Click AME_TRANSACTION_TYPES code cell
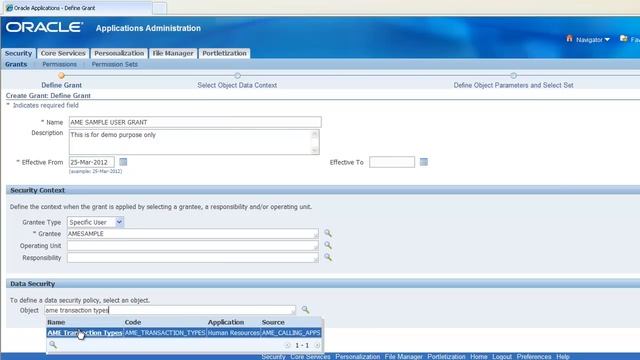The height and width of the screenshot is (360, 640). [x=165, y=333]
